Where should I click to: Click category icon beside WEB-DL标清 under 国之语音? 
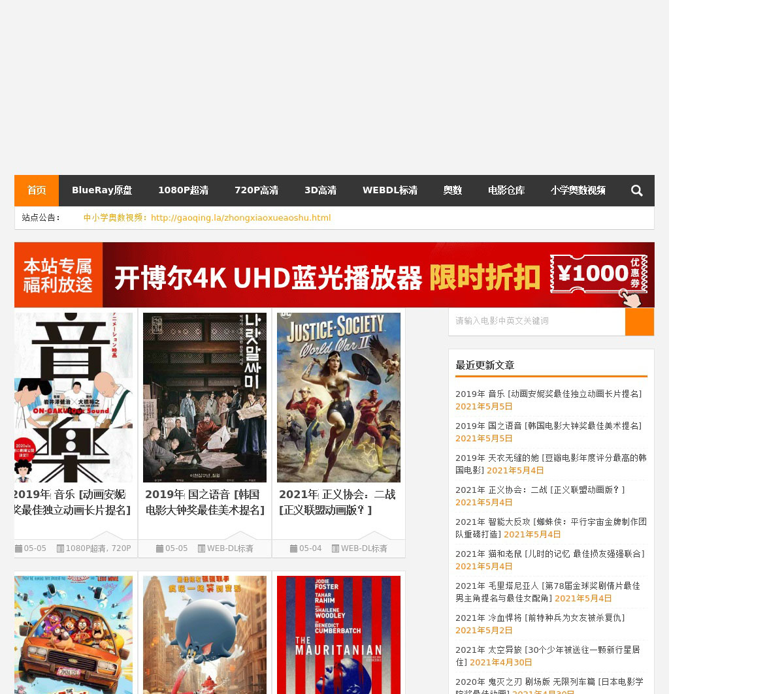[x=201, y=548]
